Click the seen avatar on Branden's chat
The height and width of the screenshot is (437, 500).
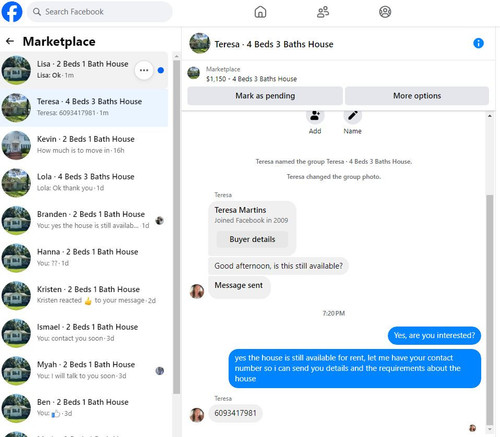(160, 220)
